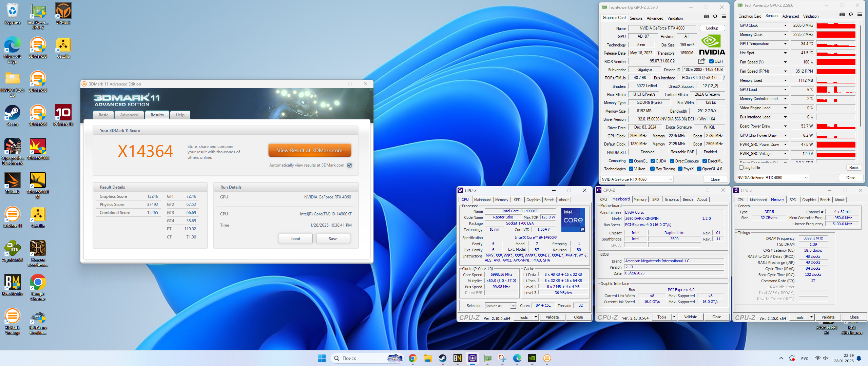This screenshot has width=868, height=366.
Task: Switch to the Advanced tab in 3DMark 11
Action: [x=129, y=115]
